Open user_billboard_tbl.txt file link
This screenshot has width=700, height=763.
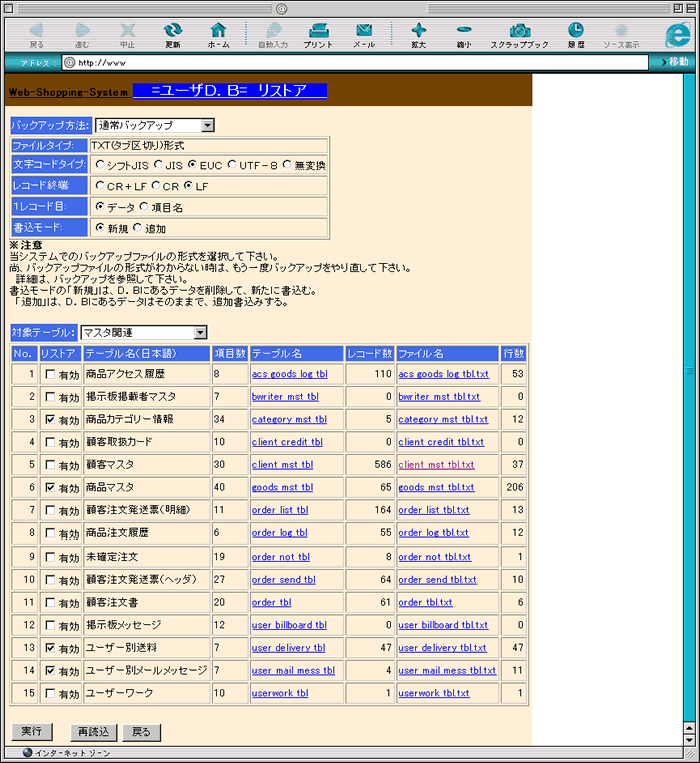tap(443, 625)
